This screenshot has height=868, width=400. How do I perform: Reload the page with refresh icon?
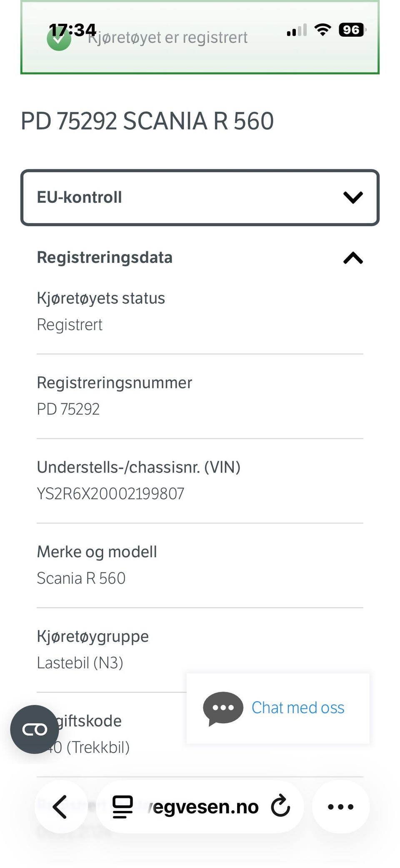tap(280, 806)
